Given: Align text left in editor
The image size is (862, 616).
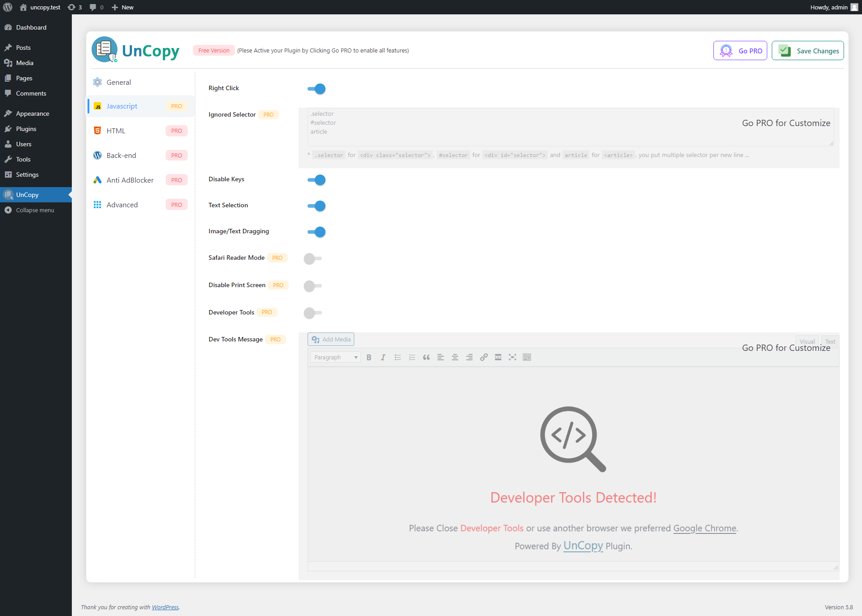Looking at the screenshot, I should (441, 357).
